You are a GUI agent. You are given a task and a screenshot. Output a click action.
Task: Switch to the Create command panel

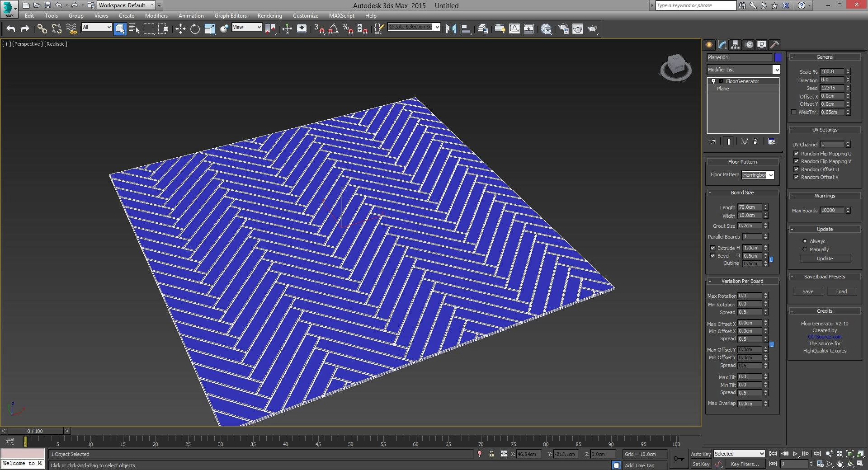point(709,44)
